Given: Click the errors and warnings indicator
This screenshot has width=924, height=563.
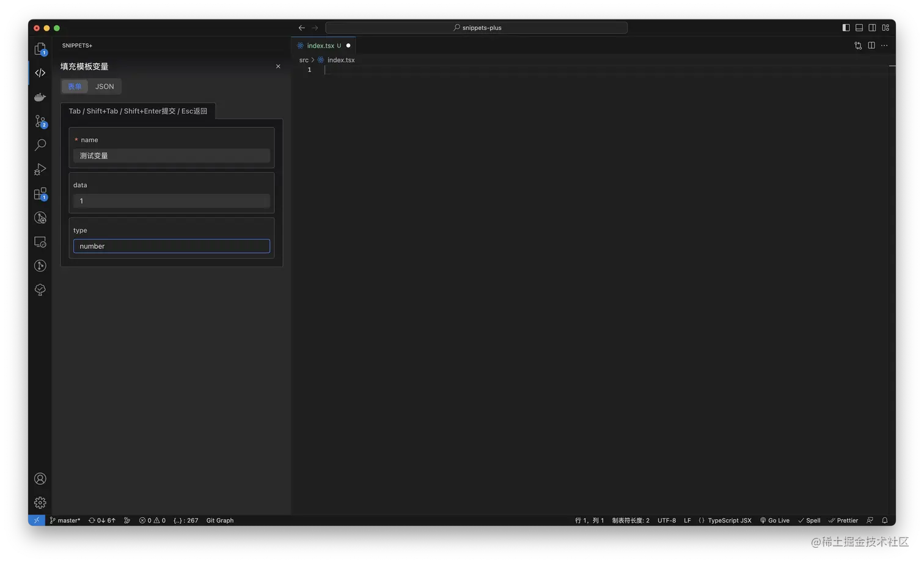Looking at the screenshot, I should coord(152,520).
